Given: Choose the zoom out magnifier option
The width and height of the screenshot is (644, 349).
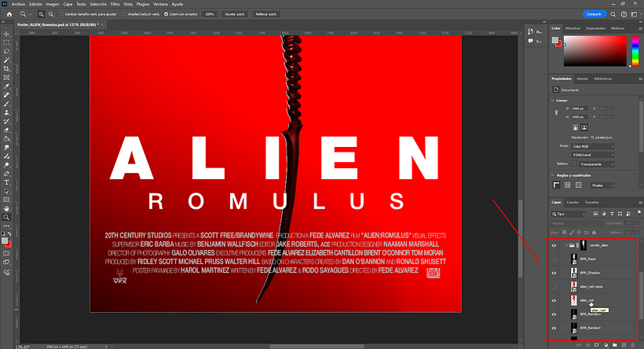Looking at the screenshot, I should point(51,14).
